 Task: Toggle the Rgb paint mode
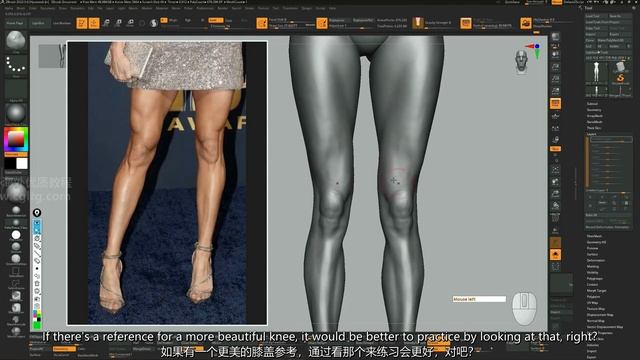(x=188, y=20)
